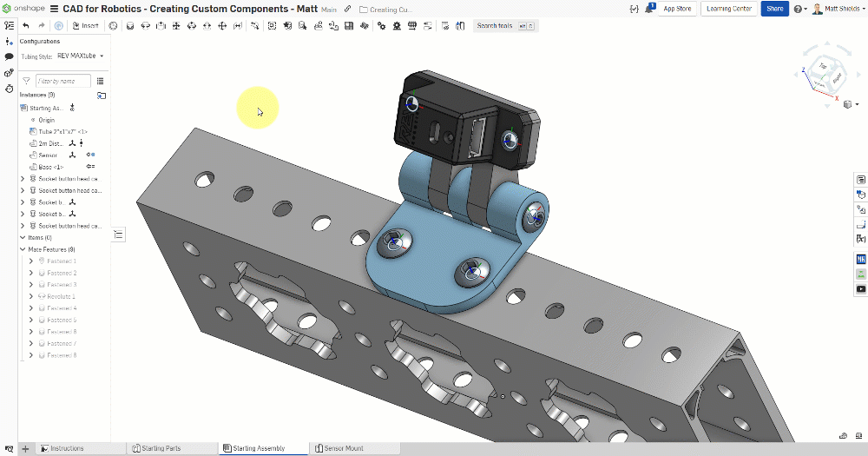Click the Insert parts button
Screen dimensions: 868x456
pyautogui.click(x=85, y=26)
